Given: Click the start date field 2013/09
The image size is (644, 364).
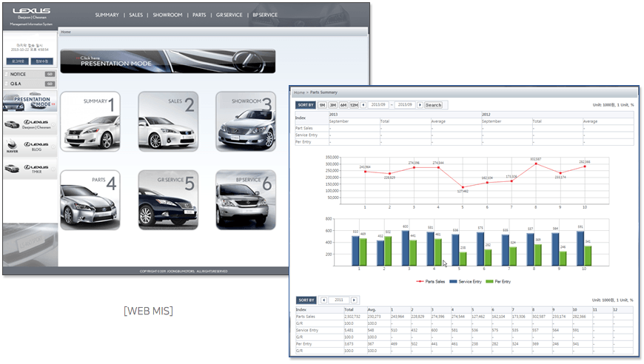Looking at the screenshot, I should tap(378, 105).
